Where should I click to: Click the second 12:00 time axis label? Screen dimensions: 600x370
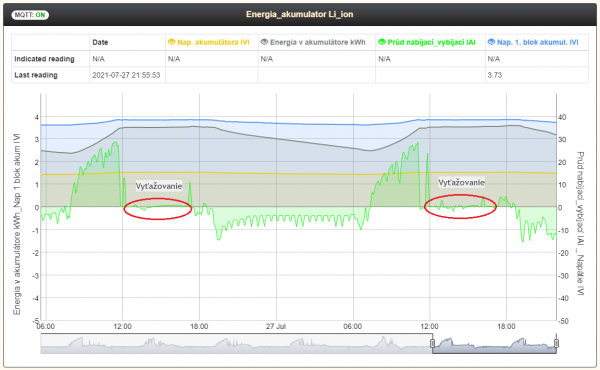(429, 326)
